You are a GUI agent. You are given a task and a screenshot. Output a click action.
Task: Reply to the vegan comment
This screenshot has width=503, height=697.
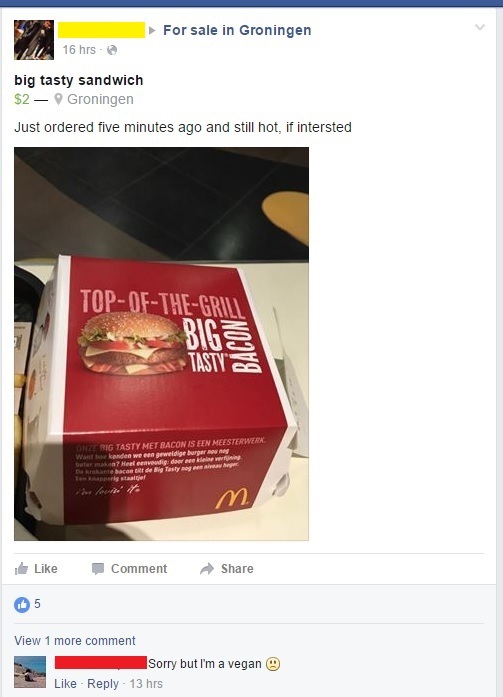(103, 684)
